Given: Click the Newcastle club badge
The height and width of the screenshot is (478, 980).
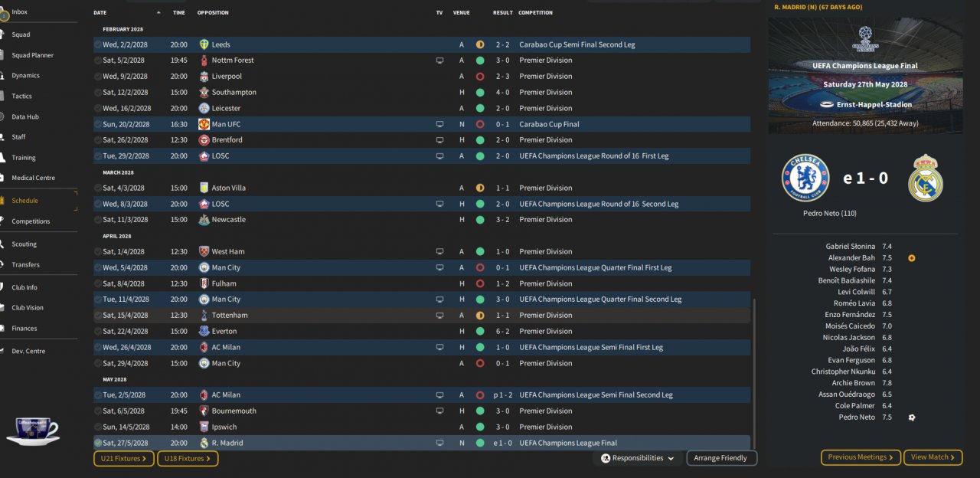Looking at the screenshot, I should 204,220.
